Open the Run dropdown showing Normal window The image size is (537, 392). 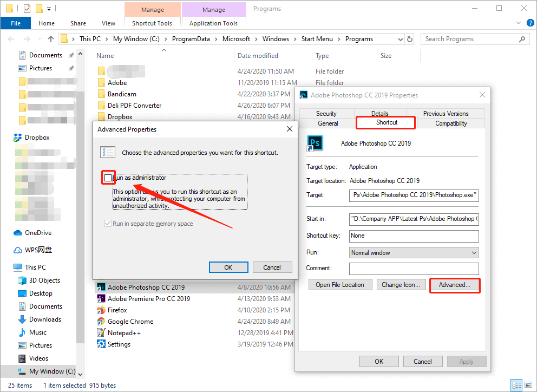coord(414,253)
